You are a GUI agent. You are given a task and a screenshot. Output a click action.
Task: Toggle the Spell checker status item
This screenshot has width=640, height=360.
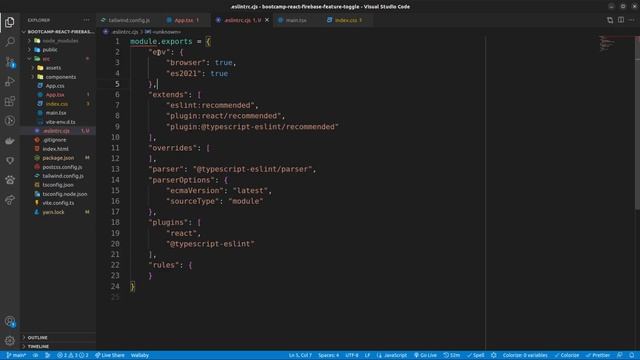click(476, 355)
